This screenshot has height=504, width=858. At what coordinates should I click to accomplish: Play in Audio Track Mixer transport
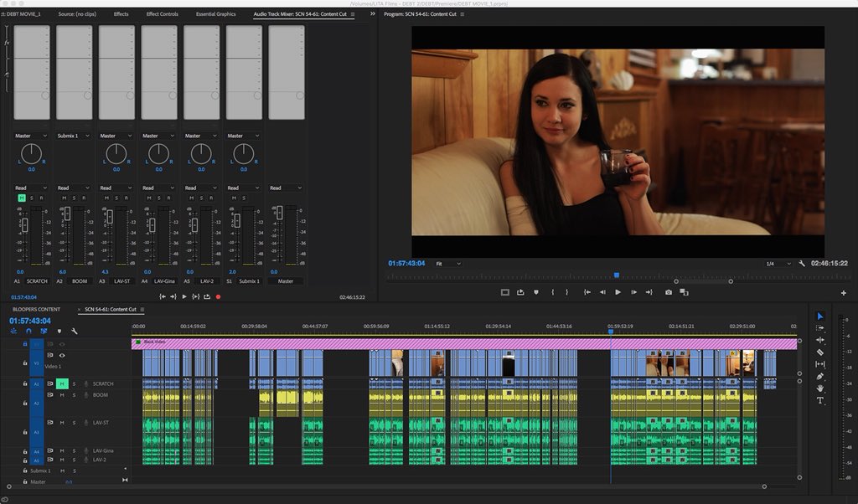click(x=183, y=297)
